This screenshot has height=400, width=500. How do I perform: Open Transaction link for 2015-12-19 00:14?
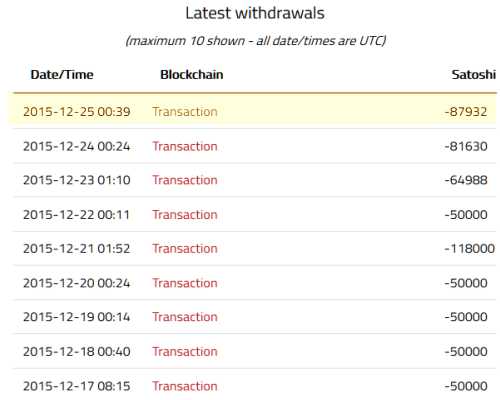(x=185, y=317)
